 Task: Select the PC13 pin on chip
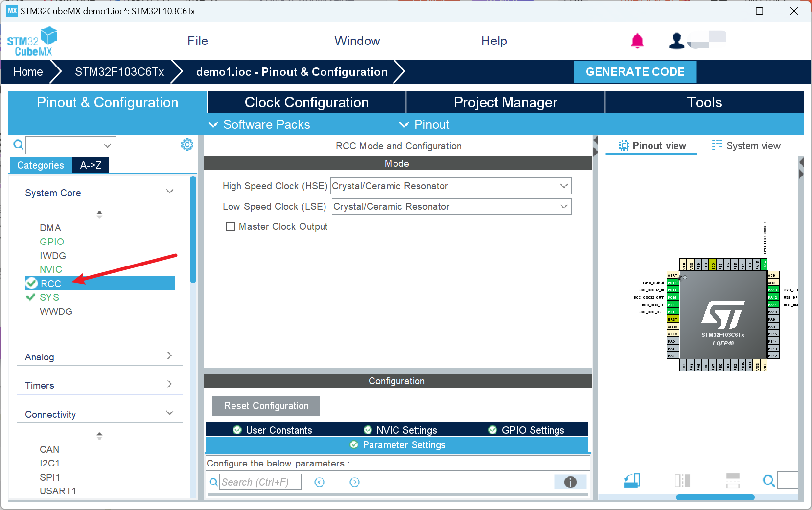pyautogui.click(x=673, y=283)
